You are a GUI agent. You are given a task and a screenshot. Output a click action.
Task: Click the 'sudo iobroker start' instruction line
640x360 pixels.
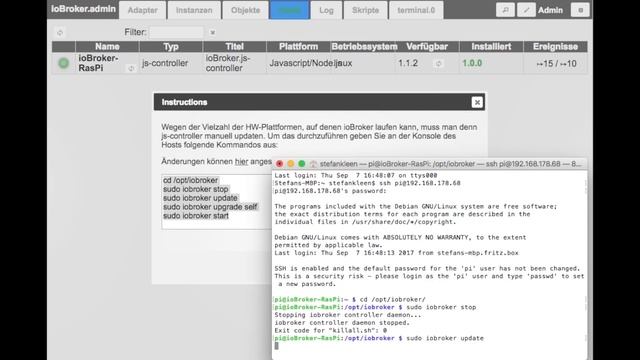coord(196,216)
